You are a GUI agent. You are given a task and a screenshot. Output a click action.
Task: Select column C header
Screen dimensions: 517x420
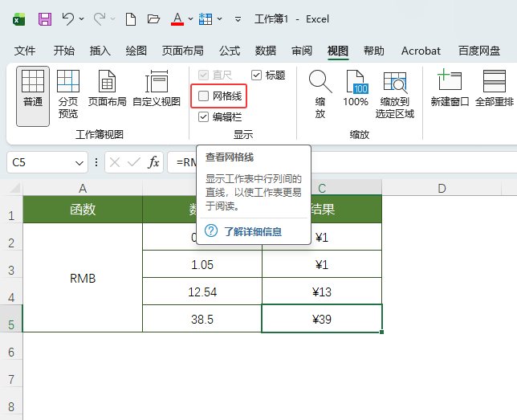pos(322,189)
